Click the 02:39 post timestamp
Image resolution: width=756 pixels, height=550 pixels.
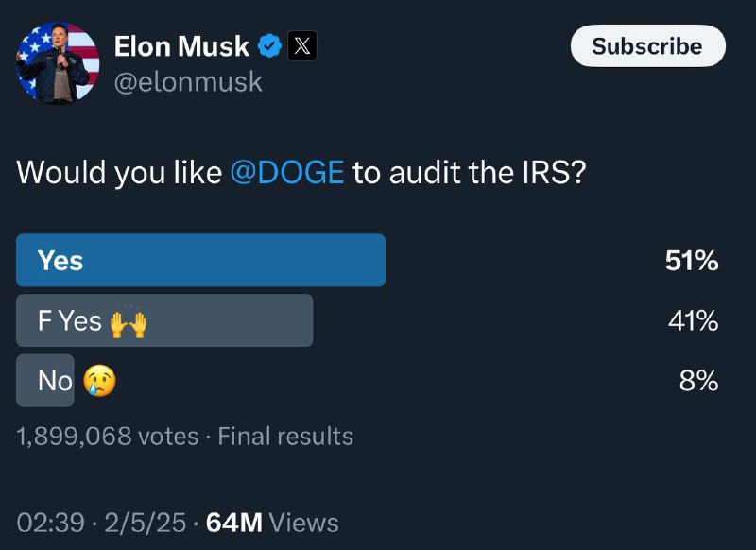coord(50,523)
